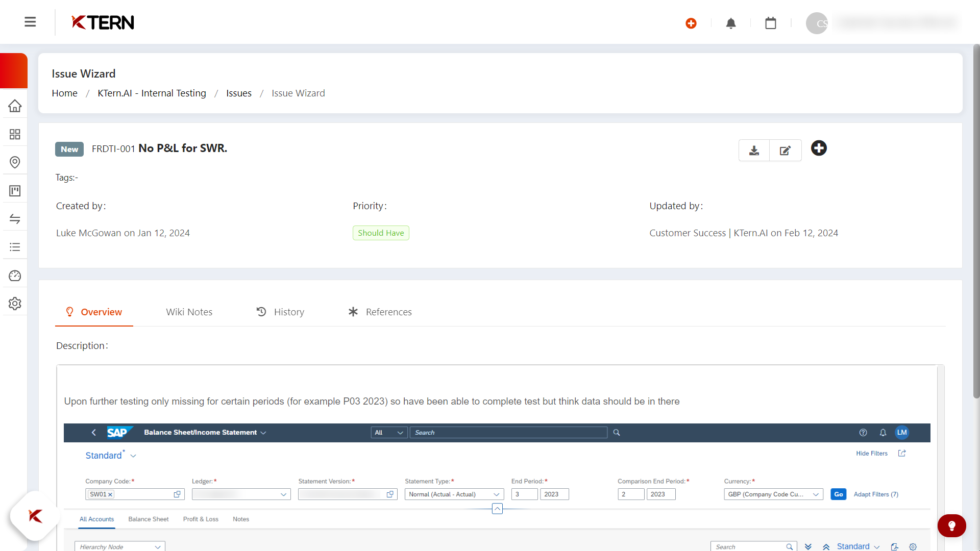Open the swap arrows sidebar icon
The image size is (980, 551).
point(15,219)
